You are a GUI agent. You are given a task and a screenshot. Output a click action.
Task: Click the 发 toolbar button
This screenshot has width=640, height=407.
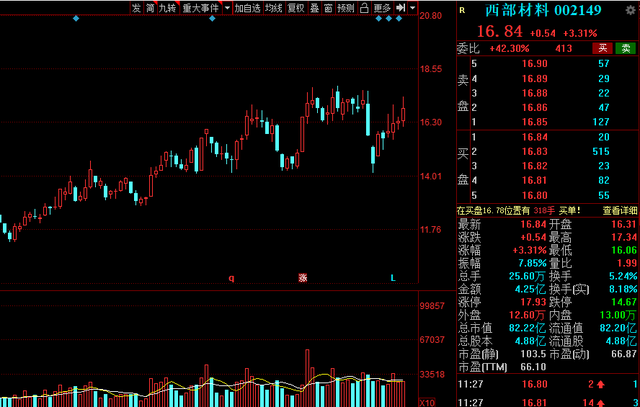tap(136, 8)
